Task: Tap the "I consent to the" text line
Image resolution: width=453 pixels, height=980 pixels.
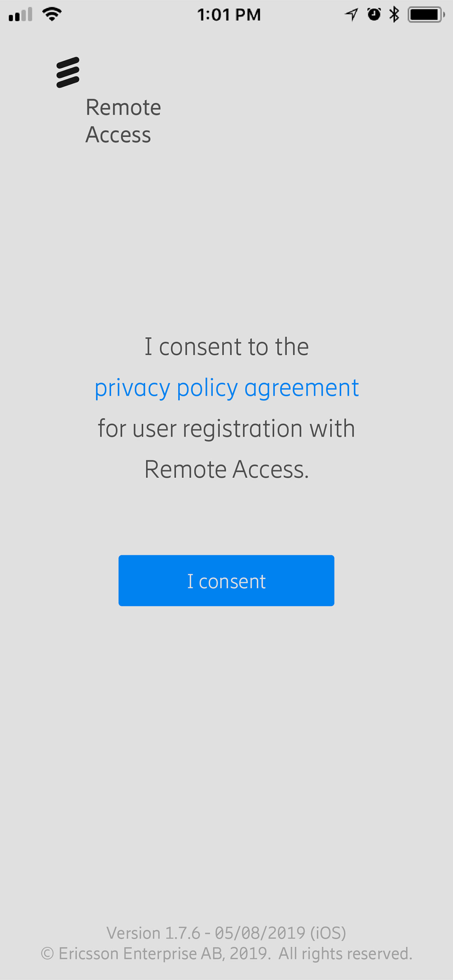Action: click(x=226, y=347)
